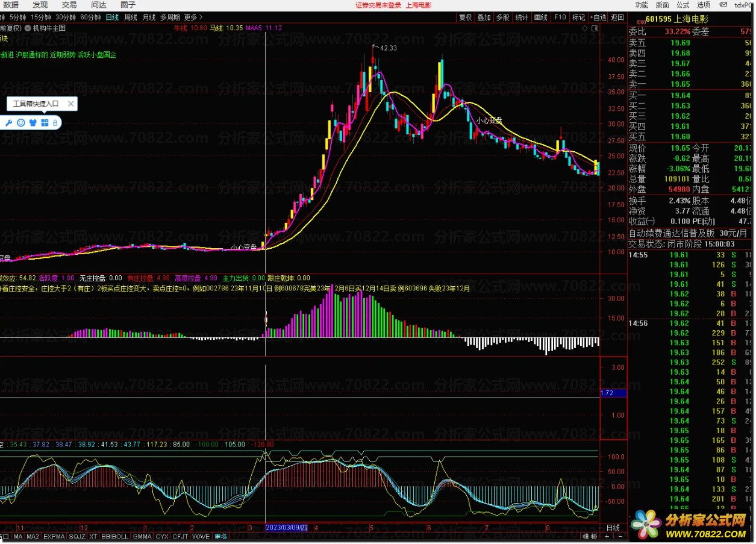
Task: Click the lock icon in floating toolbox
Action: point(55,123)
